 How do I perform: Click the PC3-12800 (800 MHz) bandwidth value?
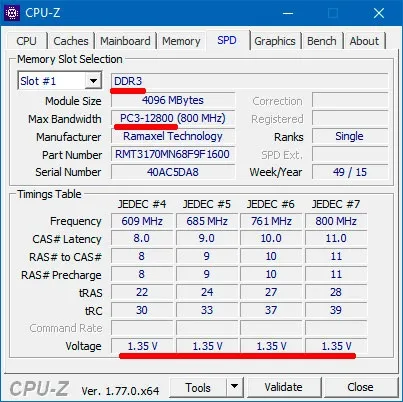coord(173,118)
